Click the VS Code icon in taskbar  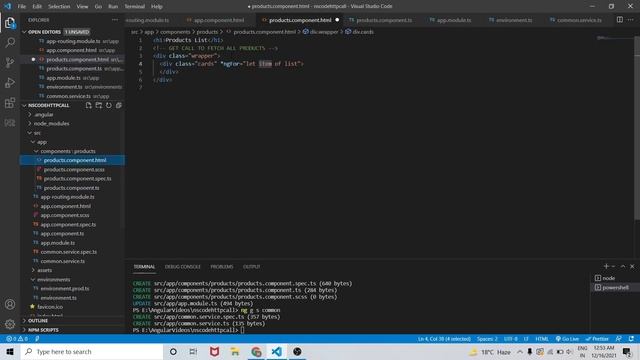(x=276, y=351)
